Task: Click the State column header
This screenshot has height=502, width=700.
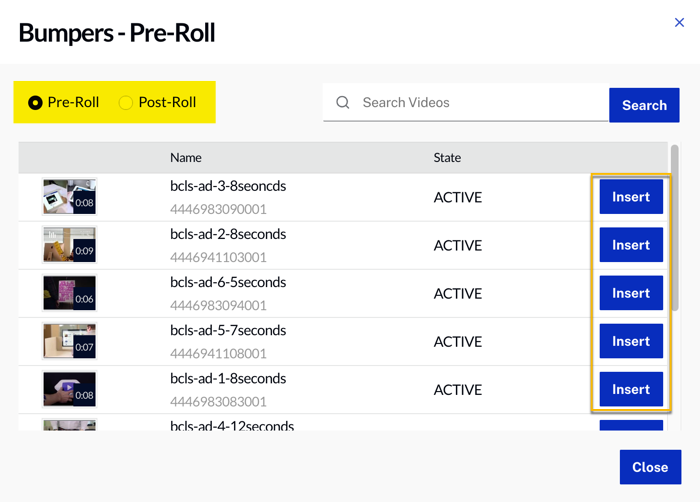Action: 447,157
